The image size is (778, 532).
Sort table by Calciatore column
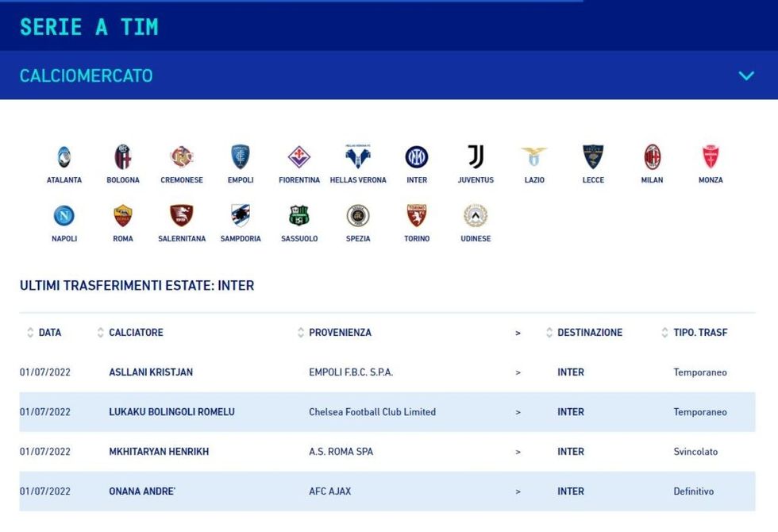[x=136, y=333]
